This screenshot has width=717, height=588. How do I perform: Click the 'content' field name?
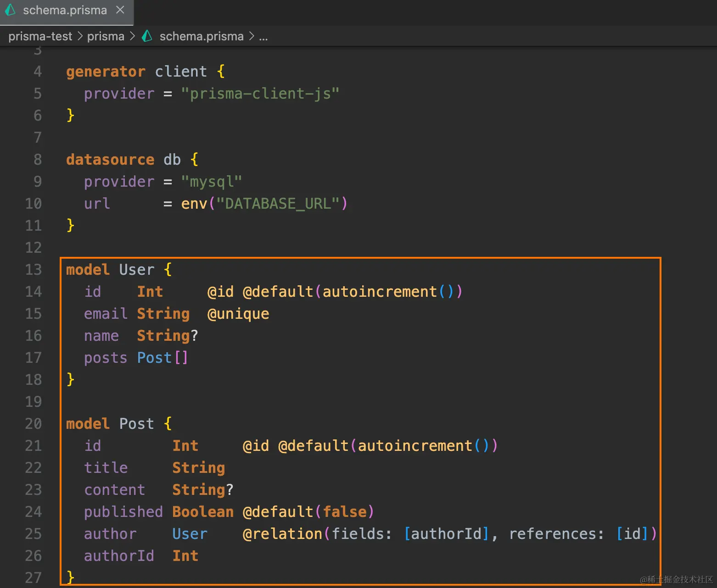(115, 490)
